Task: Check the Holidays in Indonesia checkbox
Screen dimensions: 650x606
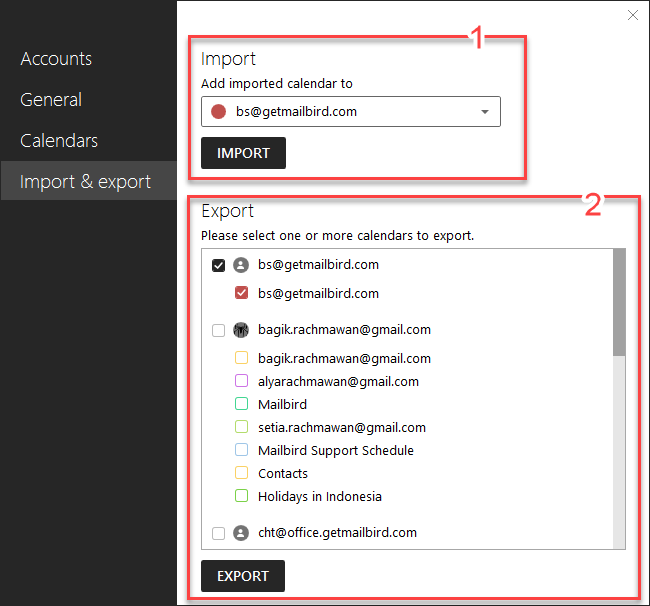Action: pyautogui.click(x=241, y=496)
